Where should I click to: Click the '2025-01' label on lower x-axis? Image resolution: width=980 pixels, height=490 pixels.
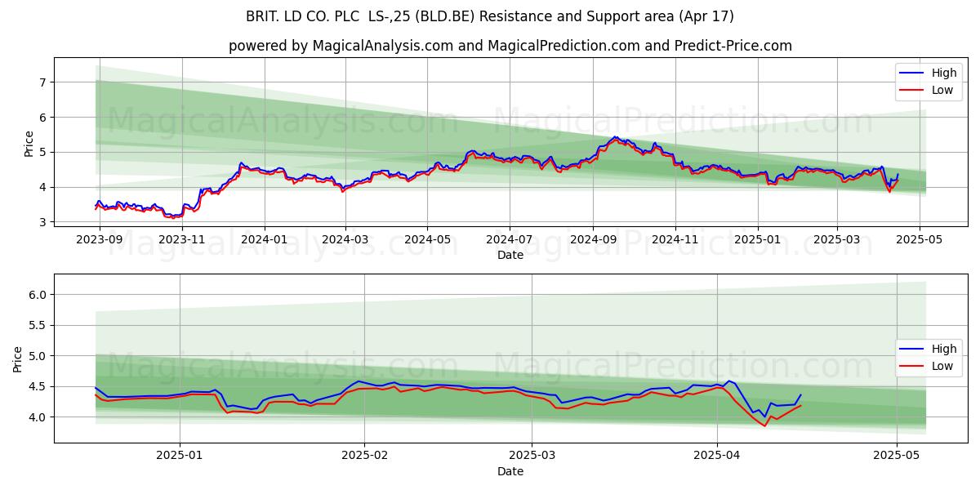pos(179,457)
